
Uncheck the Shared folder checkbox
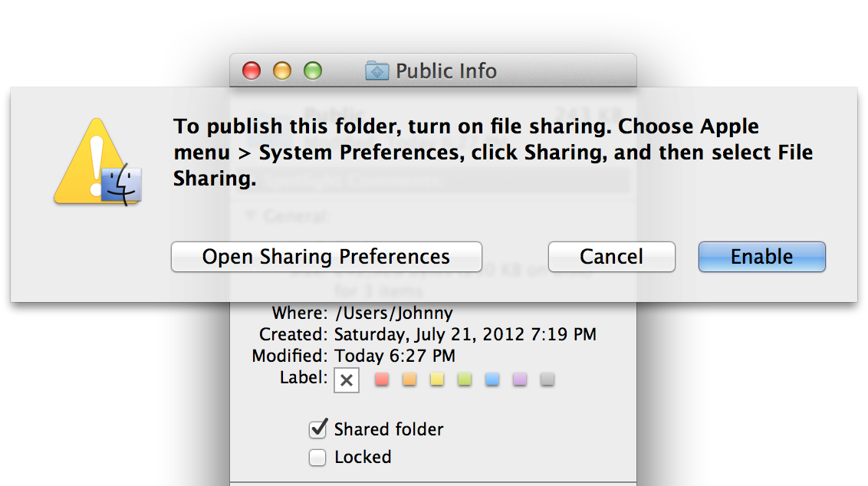pos(317,429)
